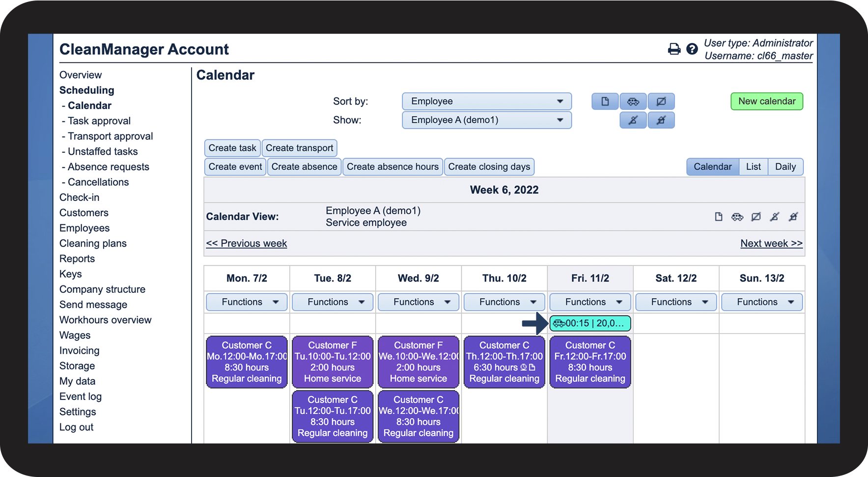Open Company structure in the sidebar
This screenshot has height=477, width=868.
(x=102, y=289)
